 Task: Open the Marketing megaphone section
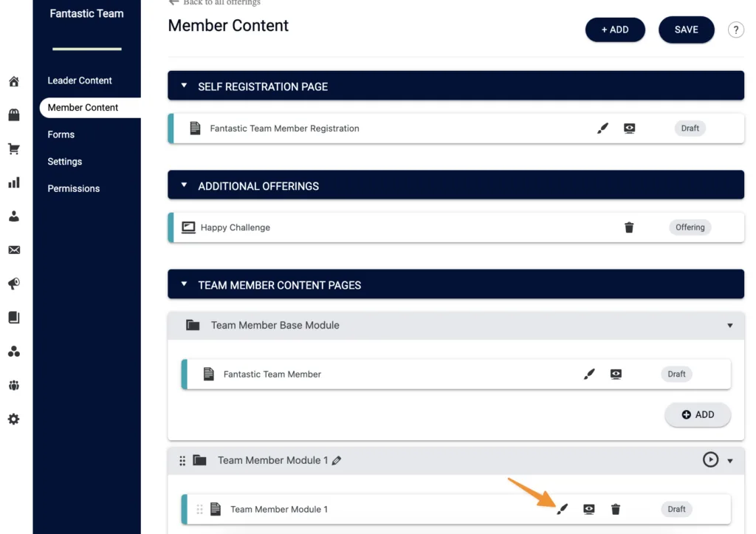pos(13,284)
